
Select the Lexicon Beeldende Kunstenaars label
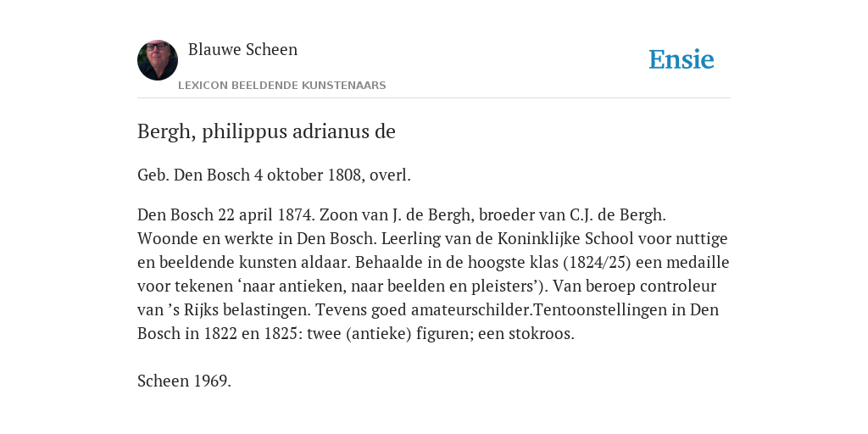click(x=282, y=86)
